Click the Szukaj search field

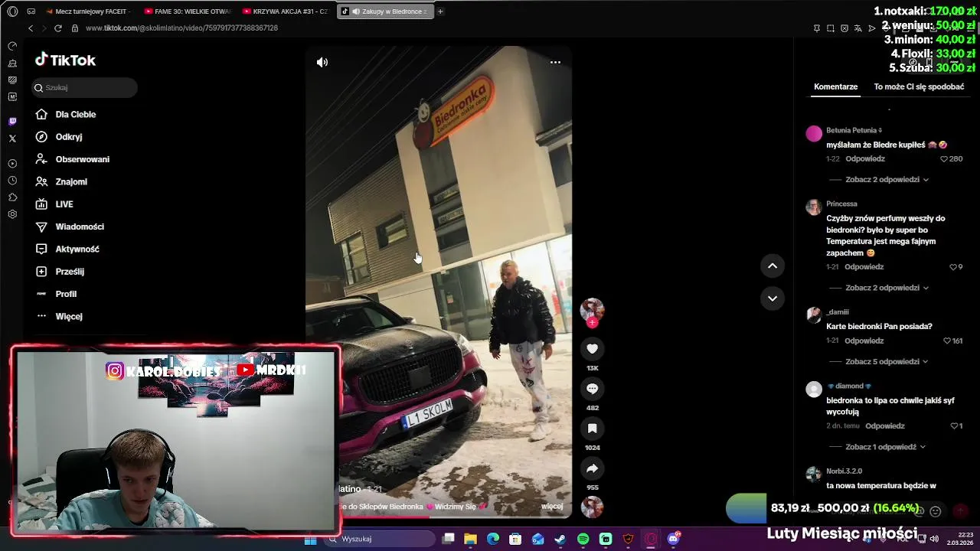[x=84, y=87]
